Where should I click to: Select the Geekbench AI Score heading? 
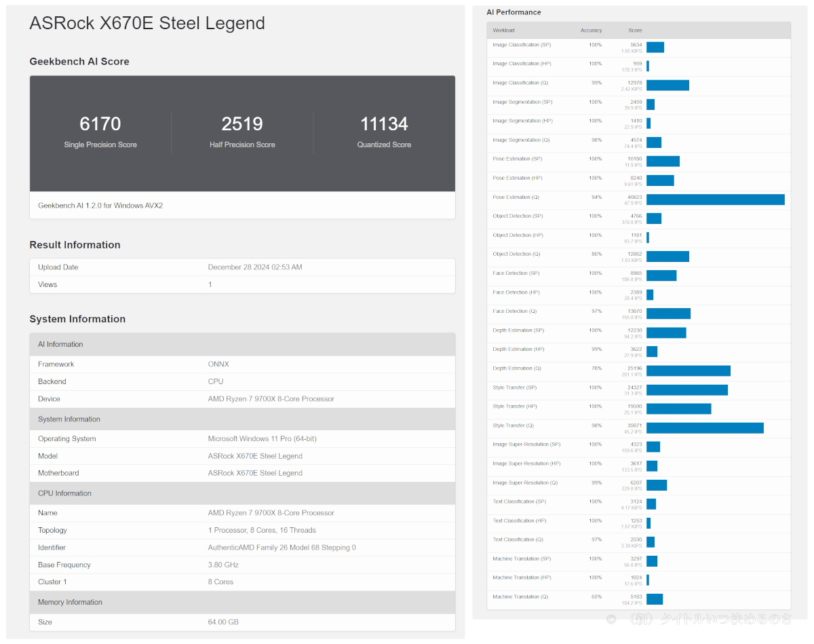(79, 61)
